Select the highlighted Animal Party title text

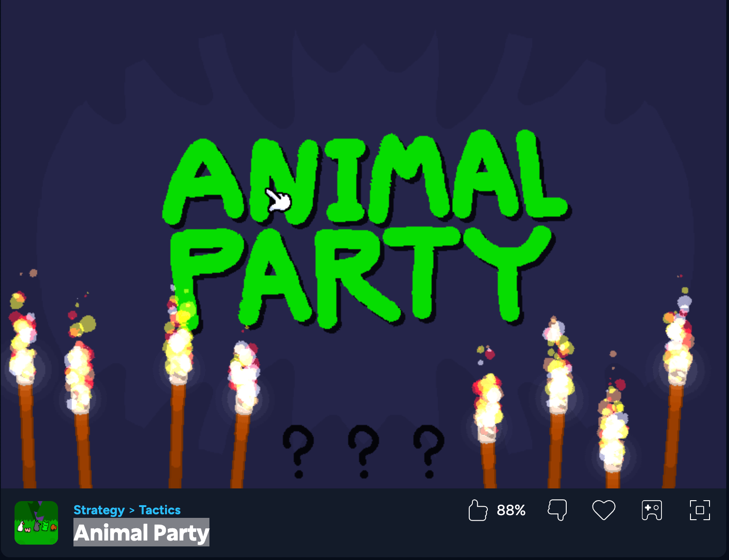[141, 532]
